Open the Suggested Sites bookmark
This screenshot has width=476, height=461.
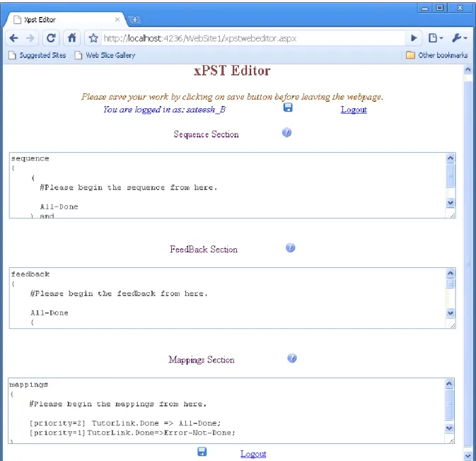[x=37, y=55]
